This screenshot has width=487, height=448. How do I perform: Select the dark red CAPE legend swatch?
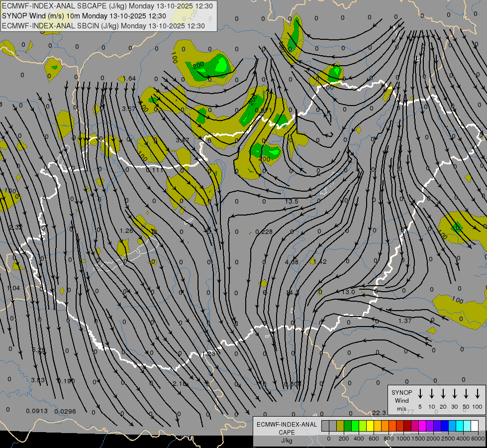coord(407,426)
